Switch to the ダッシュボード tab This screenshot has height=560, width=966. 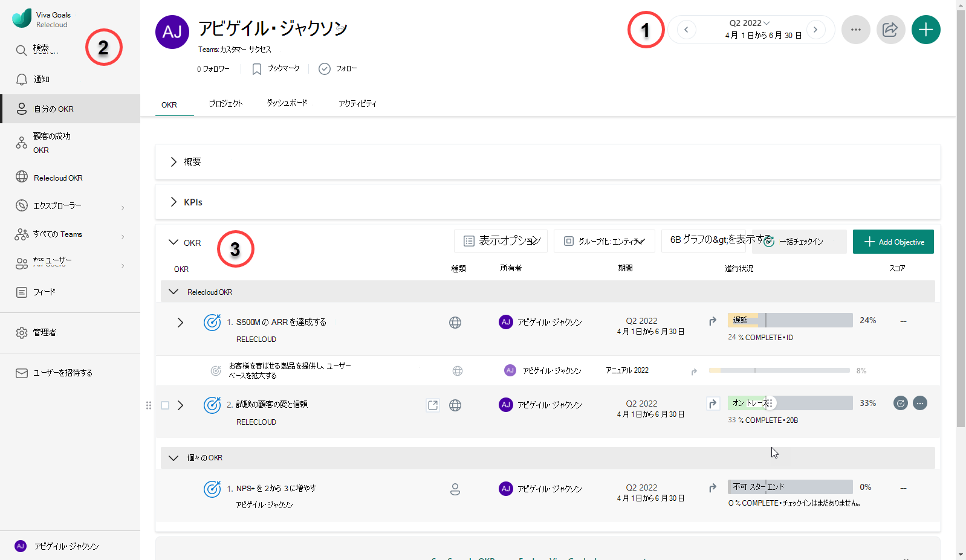click(x=287, y=103)
